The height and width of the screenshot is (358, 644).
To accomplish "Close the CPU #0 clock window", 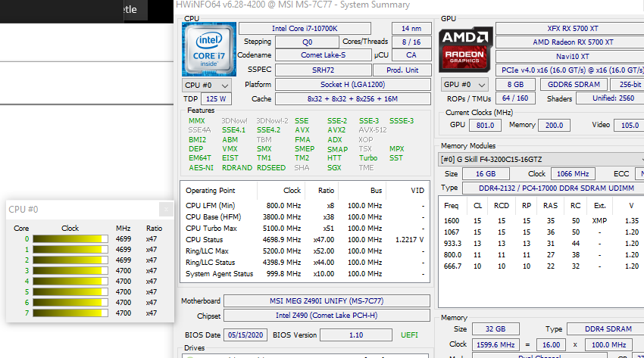I will click(167, 209).
